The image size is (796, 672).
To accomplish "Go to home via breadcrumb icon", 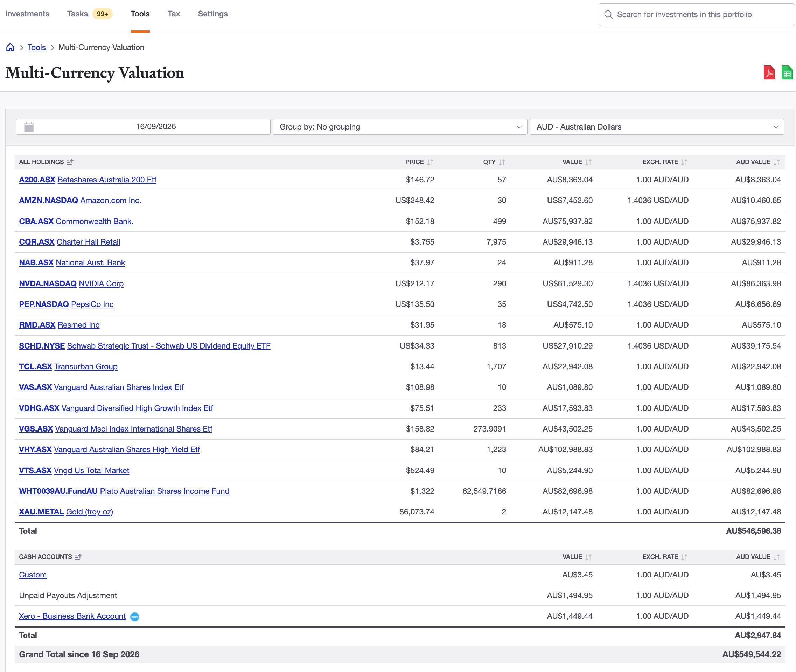I will click(10, 47).
